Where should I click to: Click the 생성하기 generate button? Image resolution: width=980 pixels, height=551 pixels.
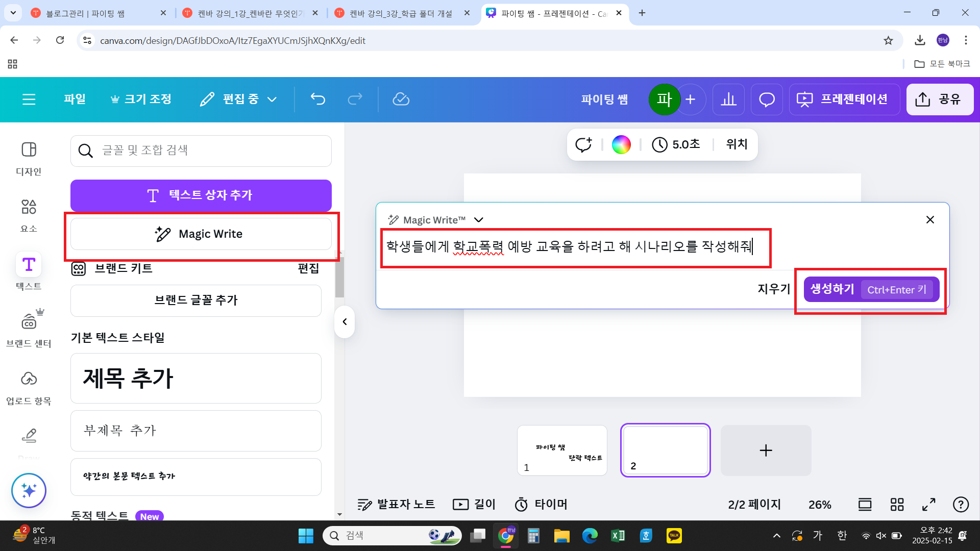(x=832, y=289)
